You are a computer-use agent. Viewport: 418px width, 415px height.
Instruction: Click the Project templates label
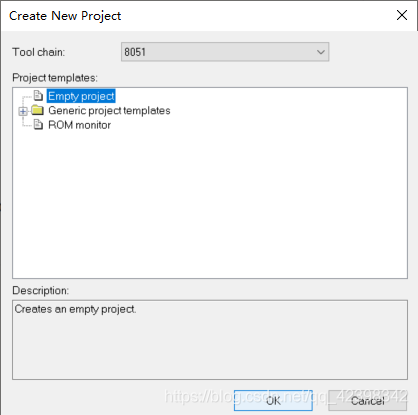tap(55, 78)
